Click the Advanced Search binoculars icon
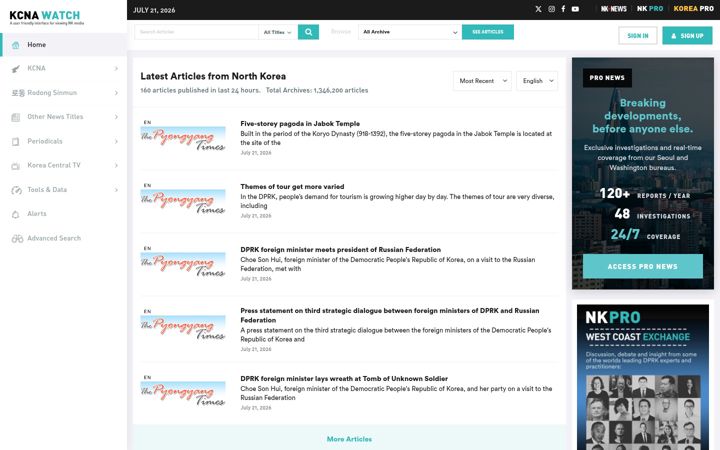The image size is (720, 450). [x=17, y=239]
